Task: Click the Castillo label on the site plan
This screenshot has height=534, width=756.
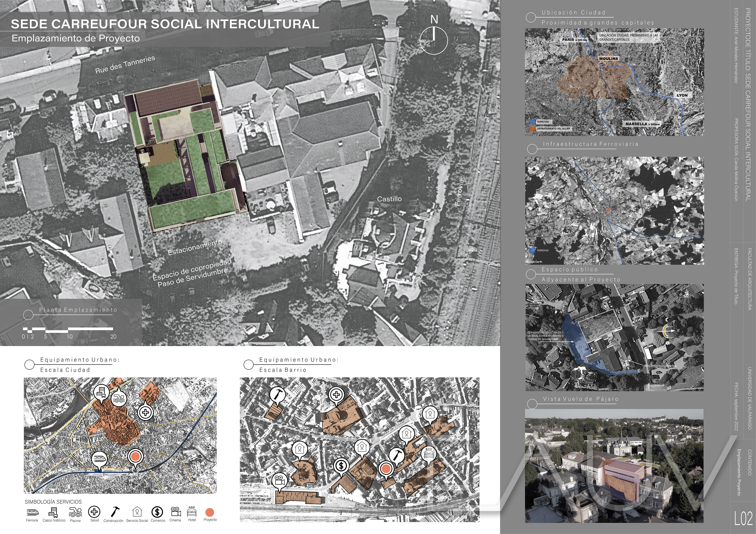Action: (389, 199)
